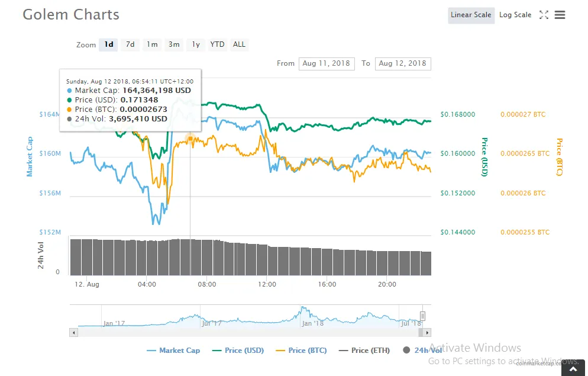This screenshot has width=588, height=376.
Task: Toggle Price (USD) series in legend
Action: pyautogui.click(x=238, y=351)
